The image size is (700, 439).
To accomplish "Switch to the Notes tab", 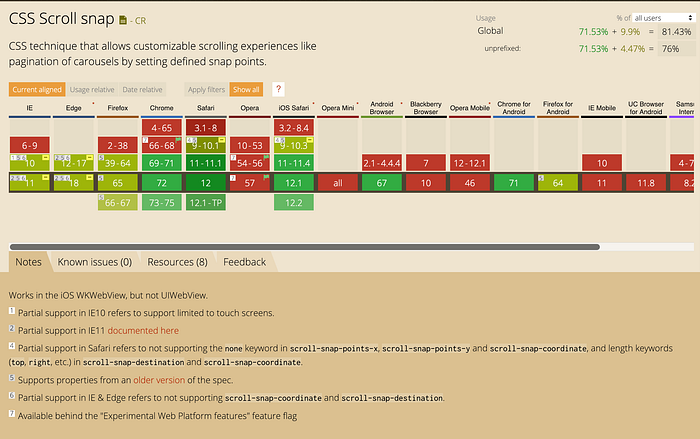I will 29,262.
